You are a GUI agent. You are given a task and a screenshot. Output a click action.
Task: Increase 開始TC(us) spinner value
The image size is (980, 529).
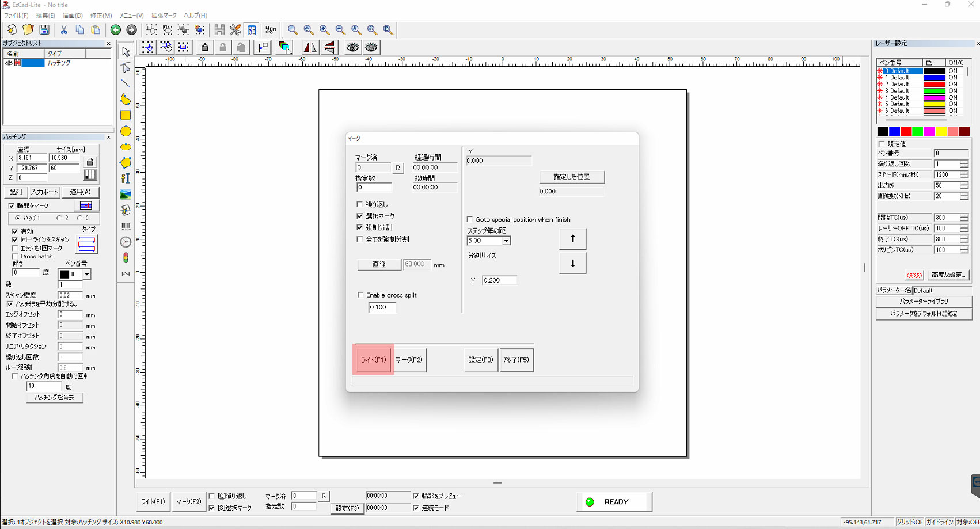(964, 216)
